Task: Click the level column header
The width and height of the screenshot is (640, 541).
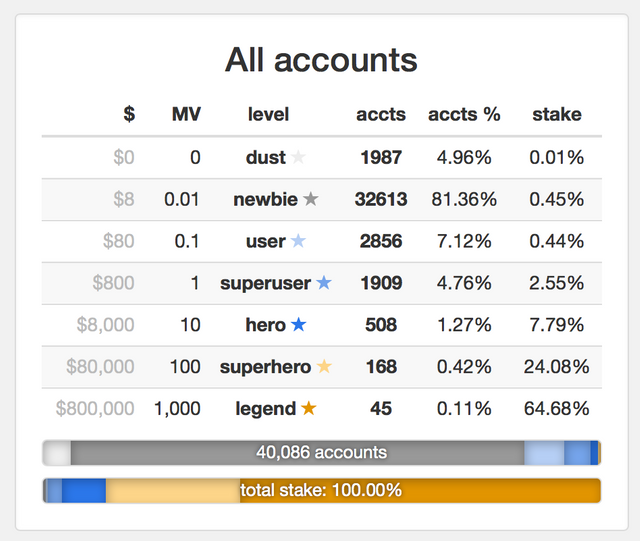Action: [x=268, y=114]
